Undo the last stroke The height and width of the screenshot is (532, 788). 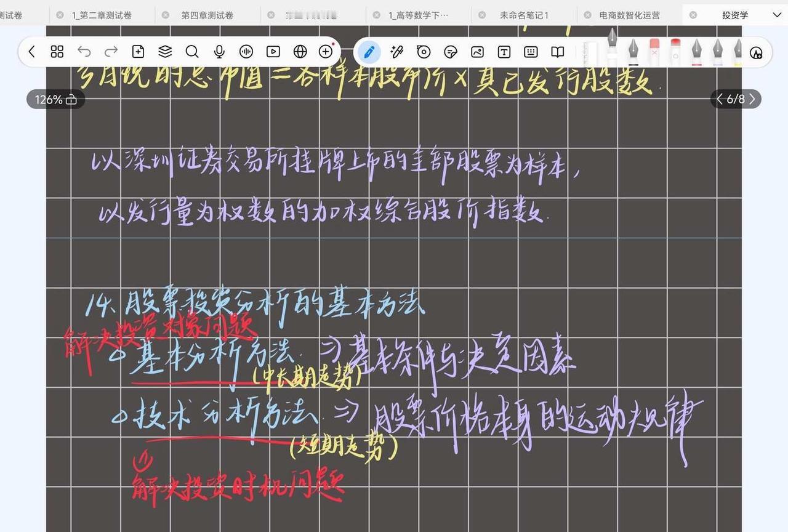click(x=84, y=52)
